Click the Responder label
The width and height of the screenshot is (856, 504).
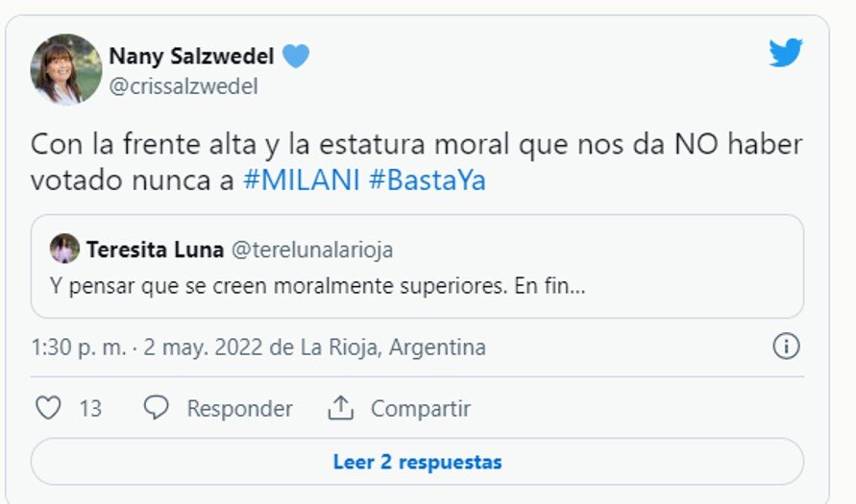(239, 408)
